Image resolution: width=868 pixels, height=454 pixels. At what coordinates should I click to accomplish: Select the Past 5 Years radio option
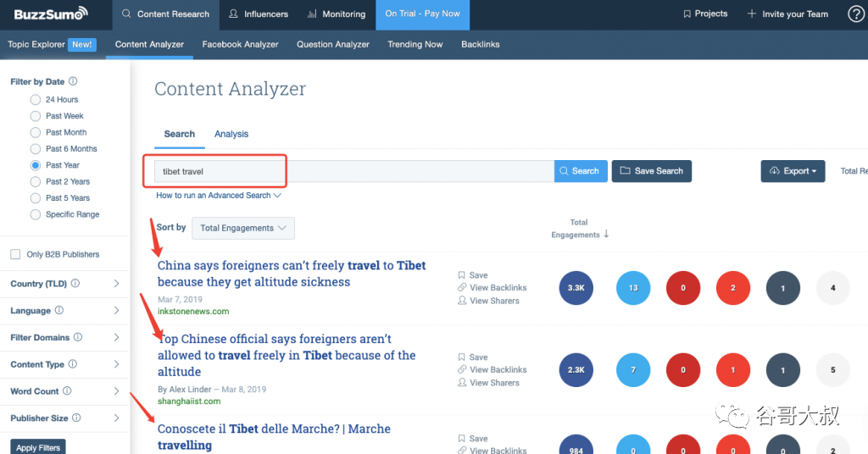tap(36, 198)
